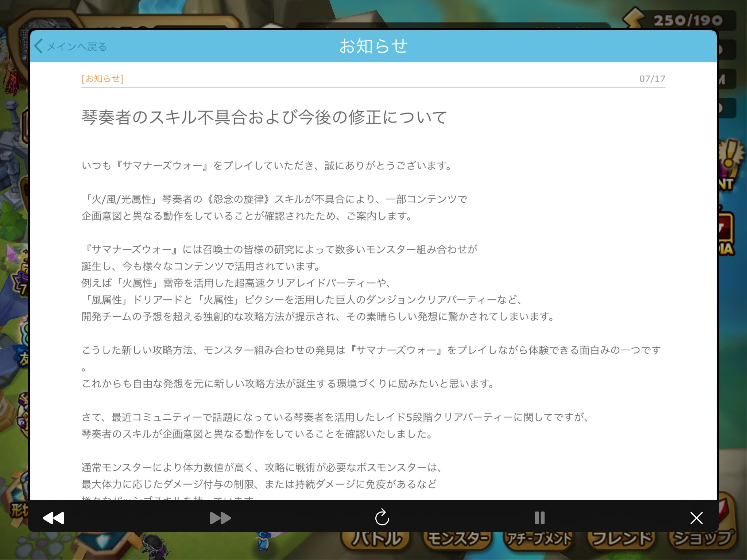The height and width of the screenshot is (560, 747).
Task: Tap the forward double-arrow icon
Action: [x=220, y=518]
